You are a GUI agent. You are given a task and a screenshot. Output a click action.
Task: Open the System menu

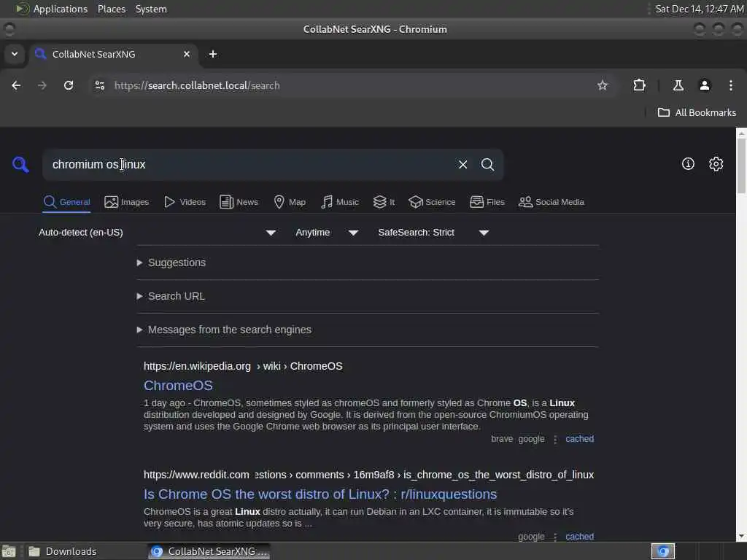pos(151,9)
